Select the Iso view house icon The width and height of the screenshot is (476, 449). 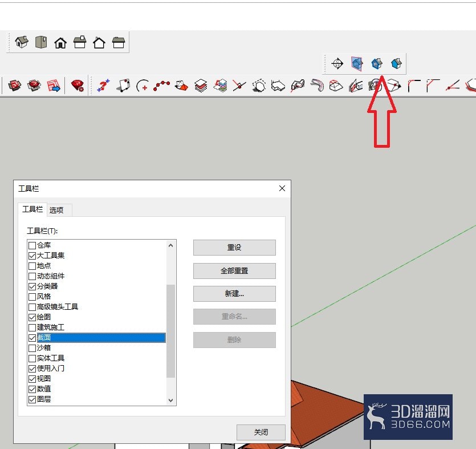[x=22, y=42]
